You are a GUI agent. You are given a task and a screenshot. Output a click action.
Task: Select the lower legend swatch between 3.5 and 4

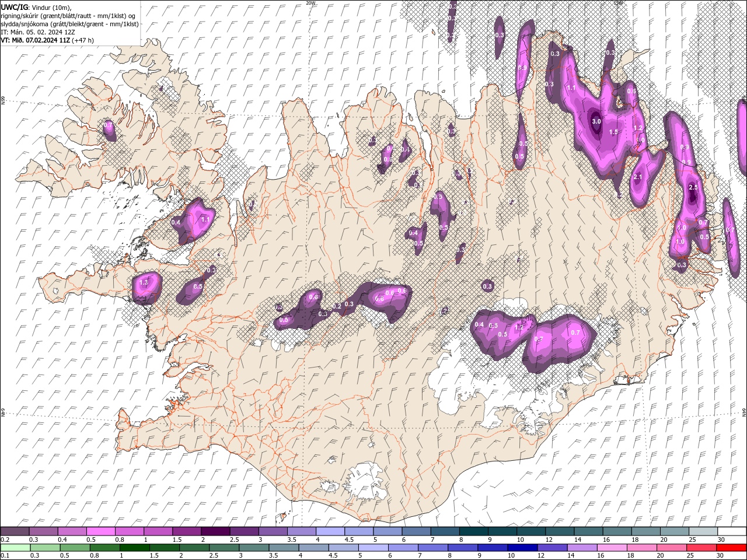point(284,547)
